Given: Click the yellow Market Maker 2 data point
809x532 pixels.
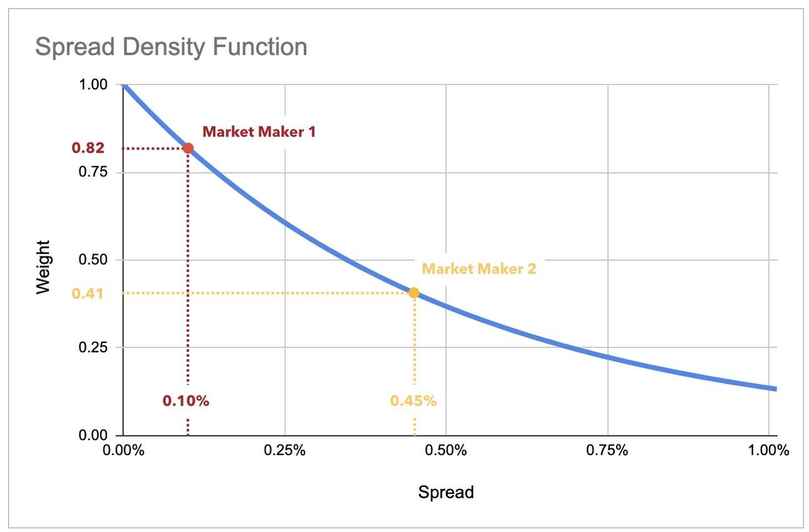Looking at the screenshot, I should pyautogui.click(x=413, y=292).
